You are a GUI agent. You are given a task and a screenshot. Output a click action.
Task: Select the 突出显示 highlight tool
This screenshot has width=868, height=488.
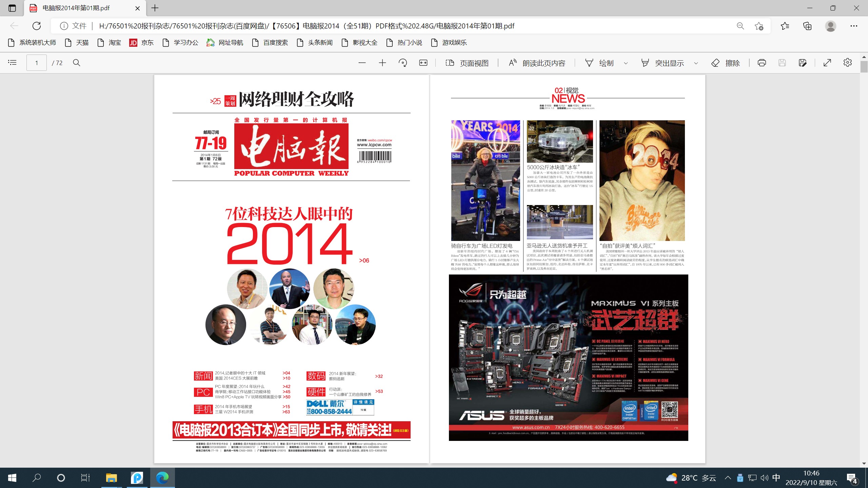pyautogui.click(x=663, y=63)
